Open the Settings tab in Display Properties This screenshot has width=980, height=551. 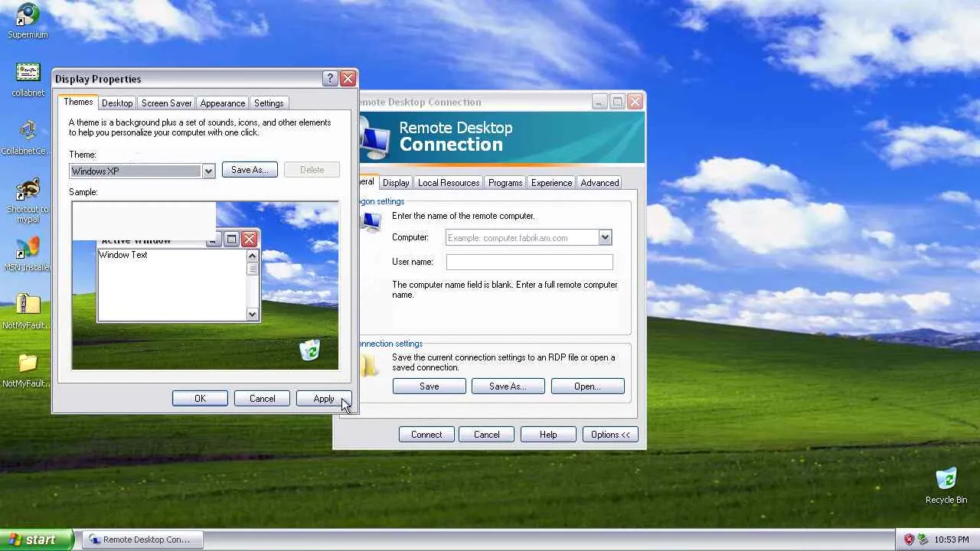tap(269, 103)
